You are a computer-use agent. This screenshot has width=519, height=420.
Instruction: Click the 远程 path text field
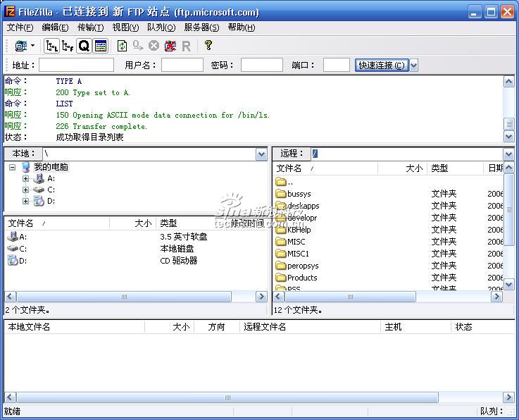click(x=407, y=154)
